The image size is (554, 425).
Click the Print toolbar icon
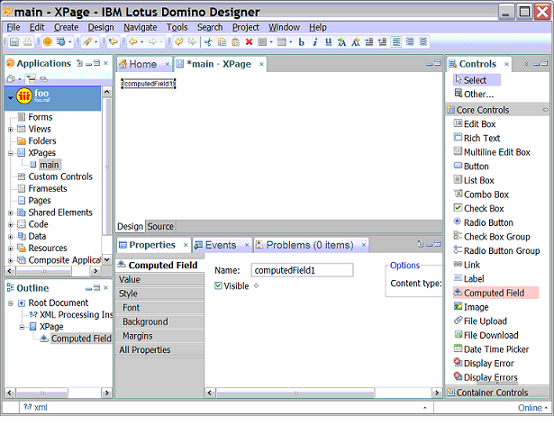coord(28,42)
